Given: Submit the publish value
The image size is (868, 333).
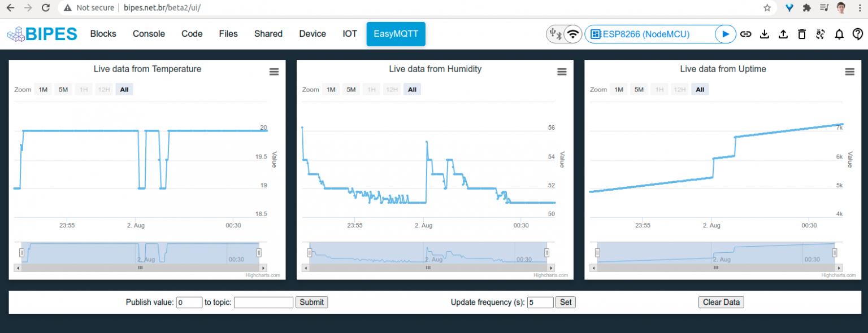Looking at the screenshot, I should point(311,302).
